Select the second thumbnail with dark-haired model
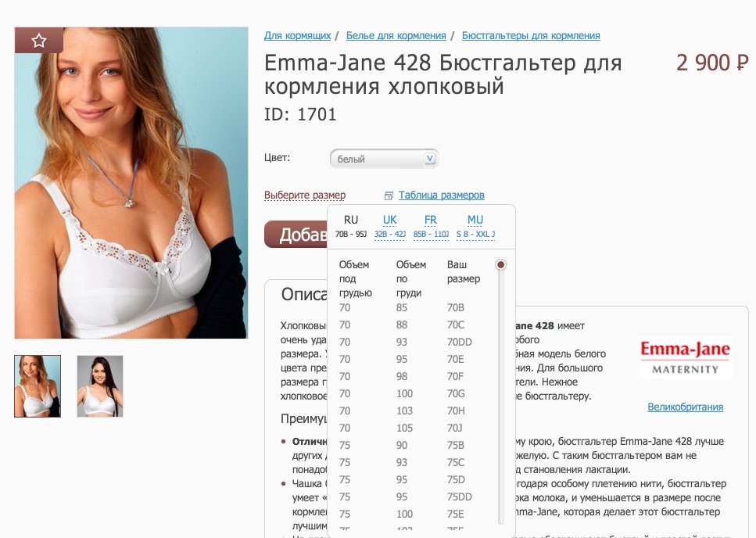This screenshot has height=538, width=756. 100,386
